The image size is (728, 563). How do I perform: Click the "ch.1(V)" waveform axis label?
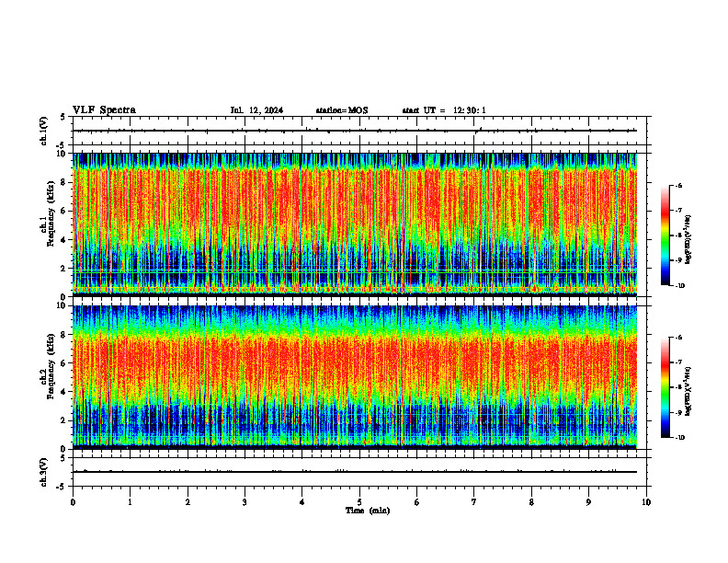(x=44, y=131)
